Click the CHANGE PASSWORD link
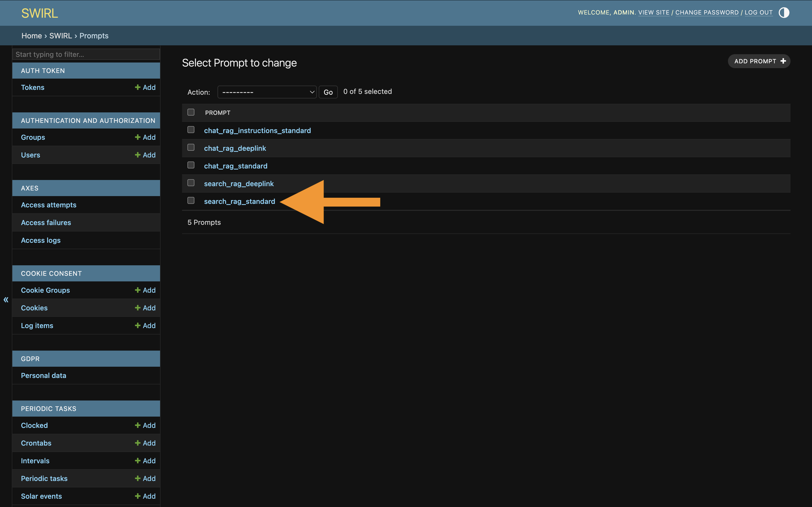Viewport: 812px width, 507px height. coord(707,12)
